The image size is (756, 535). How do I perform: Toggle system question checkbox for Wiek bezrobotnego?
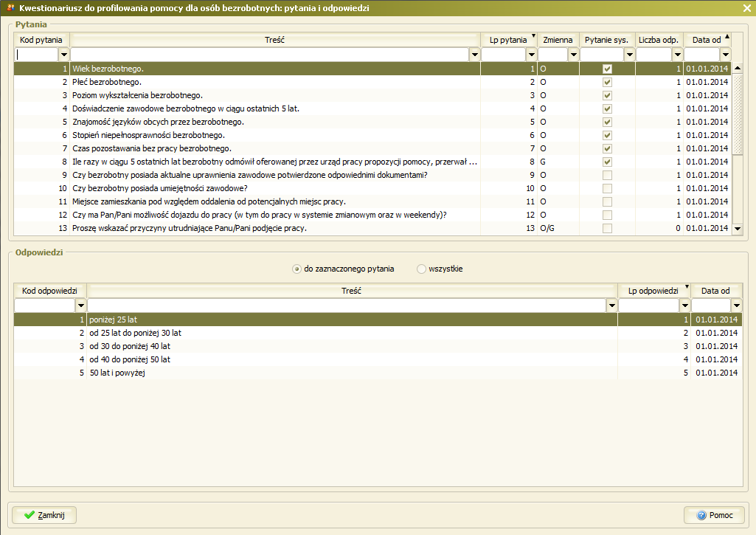tap(607, 69)
